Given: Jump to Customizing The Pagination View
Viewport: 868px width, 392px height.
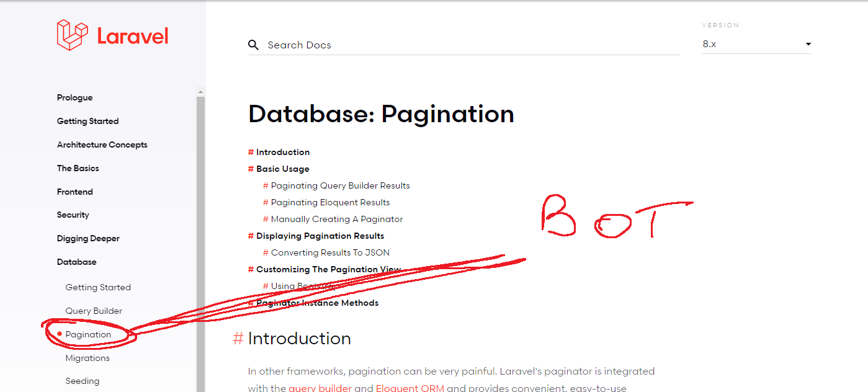Looking at the screenshot, I should (x=329, y=269).
